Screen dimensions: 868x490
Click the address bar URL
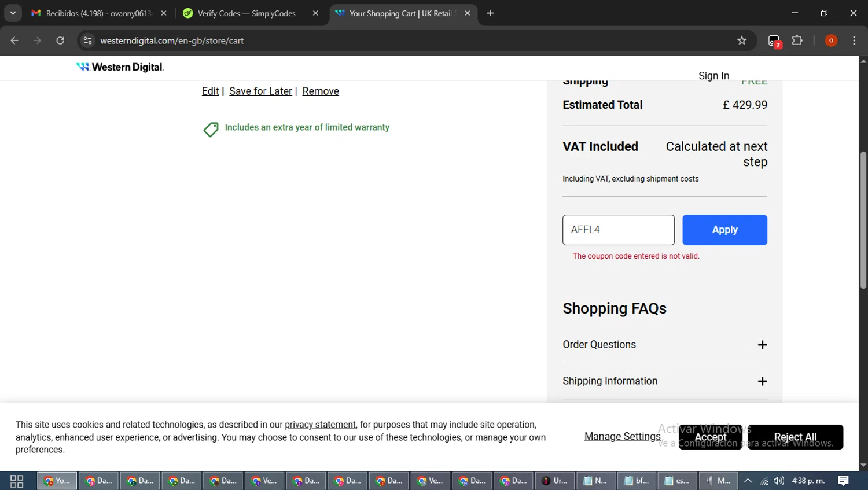click(172, 40)
